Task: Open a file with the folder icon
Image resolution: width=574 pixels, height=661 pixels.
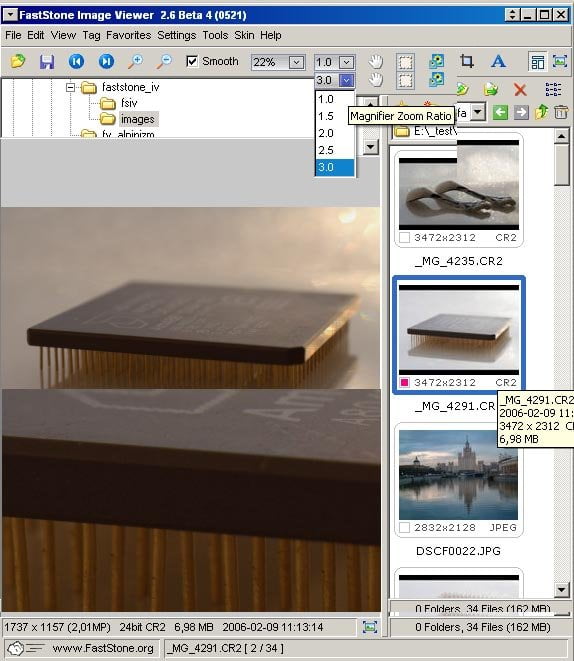Action: click(x=18, y=62)
